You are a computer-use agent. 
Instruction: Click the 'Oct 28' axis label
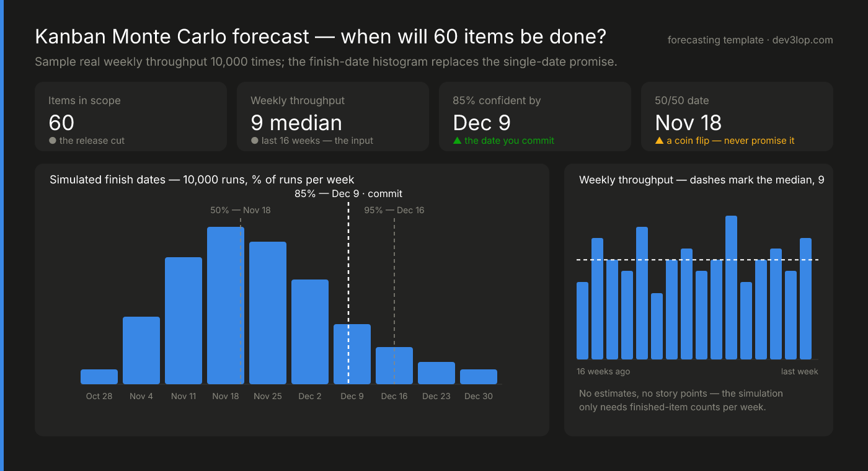pos(99,396)
